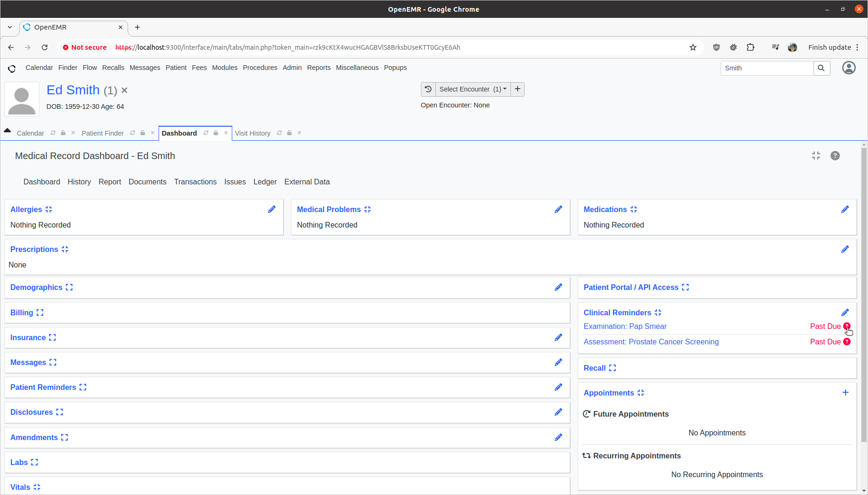
Task: Collapse the Clinical Reminders section
Action: [x=658, y=312]
